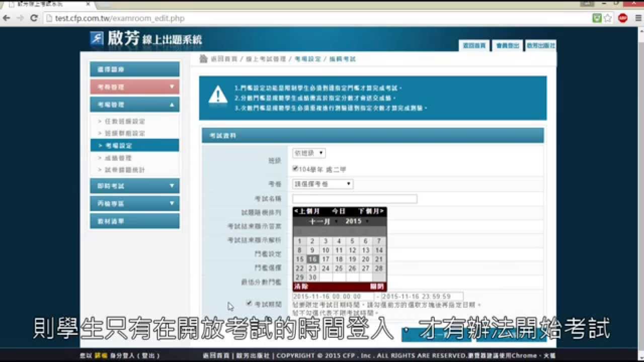Click the footer 啟芳出版社 link
The image size is (644, 362).
pyautogui.click(x=254, y=355)
